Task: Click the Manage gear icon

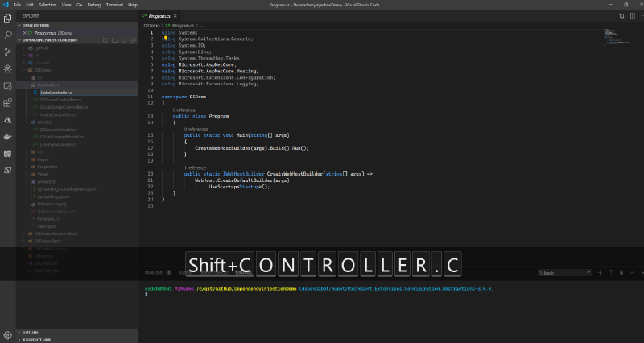Action: pos(8,335)
